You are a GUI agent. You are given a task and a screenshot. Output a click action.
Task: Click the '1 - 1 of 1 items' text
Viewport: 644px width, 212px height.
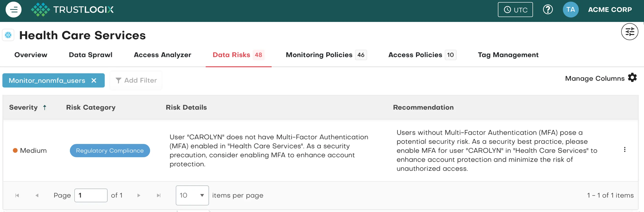click(x=610, y=195)
